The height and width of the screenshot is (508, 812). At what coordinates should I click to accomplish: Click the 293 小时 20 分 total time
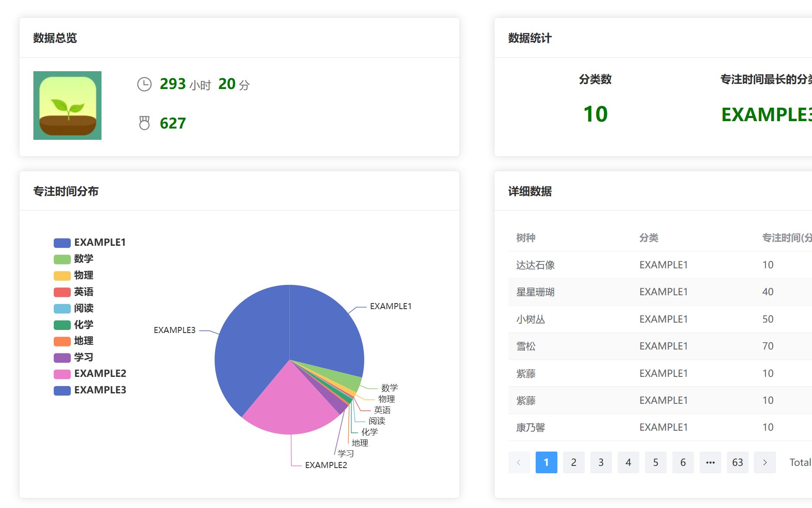[x=205, y=84]
